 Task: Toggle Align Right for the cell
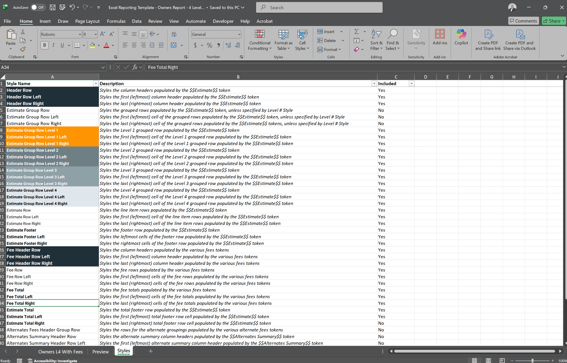(x=143, y=45)
